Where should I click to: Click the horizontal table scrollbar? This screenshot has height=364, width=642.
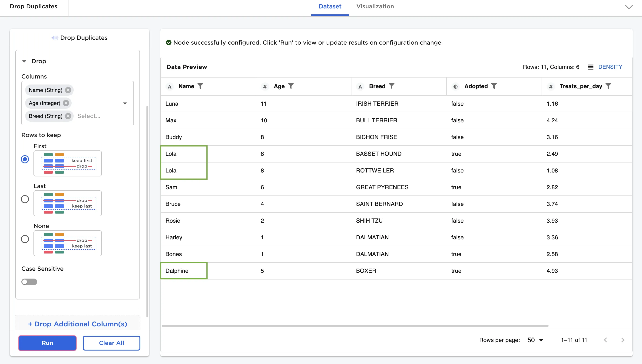[355, 326]
